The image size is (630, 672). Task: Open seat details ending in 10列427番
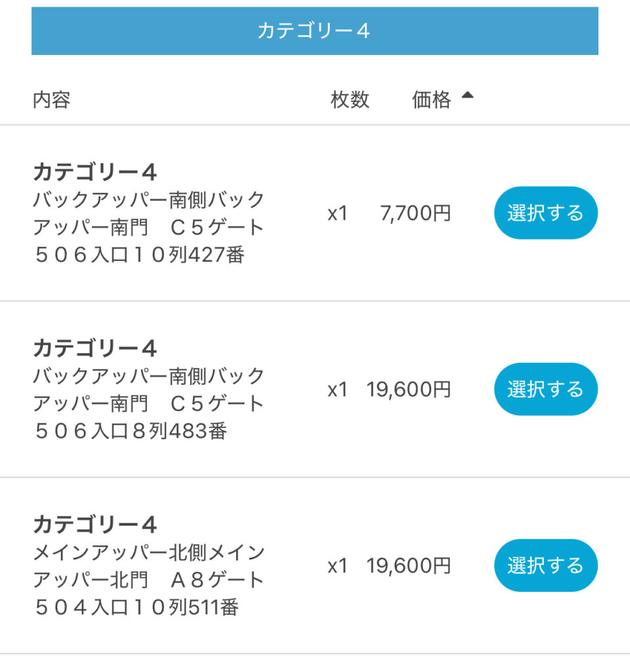pyautogui.click(x=148, y=226)
